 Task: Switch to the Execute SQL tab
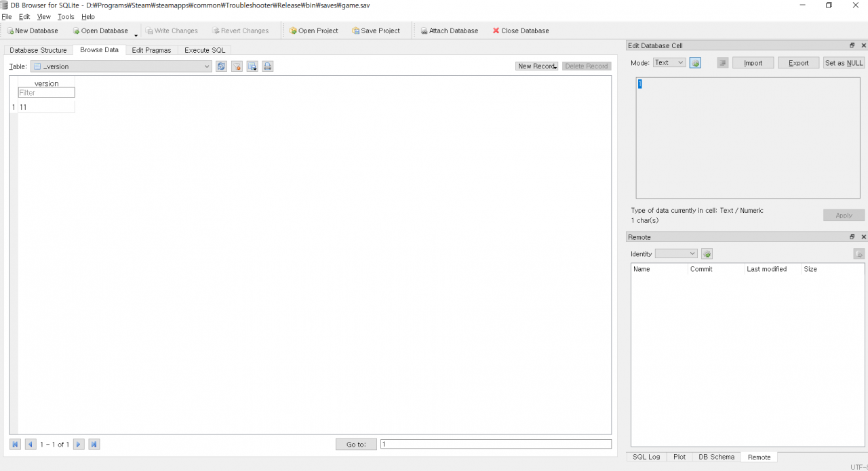tap(205, 50)
